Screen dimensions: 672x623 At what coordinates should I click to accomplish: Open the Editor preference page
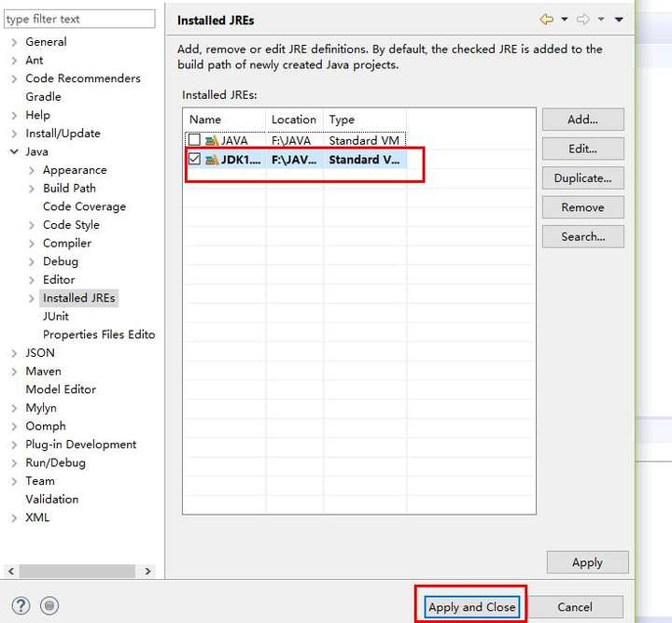(x=59, y=280)
